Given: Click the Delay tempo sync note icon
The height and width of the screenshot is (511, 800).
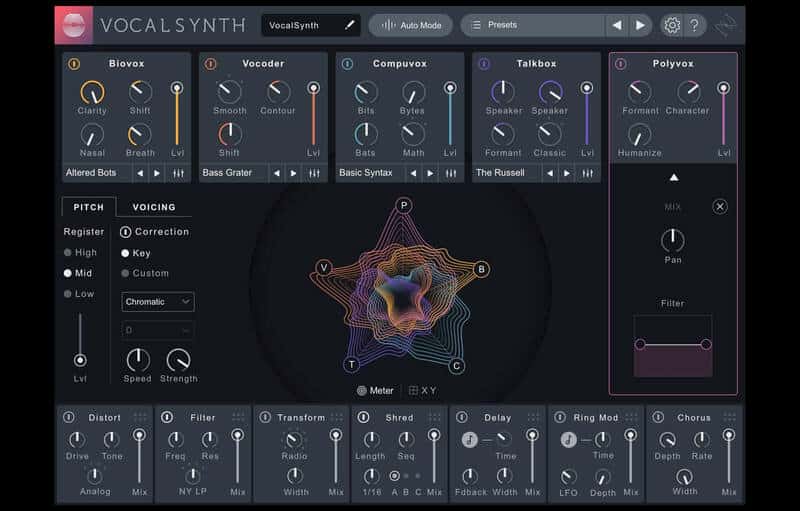Looking at the screenshot, I should [x=470, y=439].
